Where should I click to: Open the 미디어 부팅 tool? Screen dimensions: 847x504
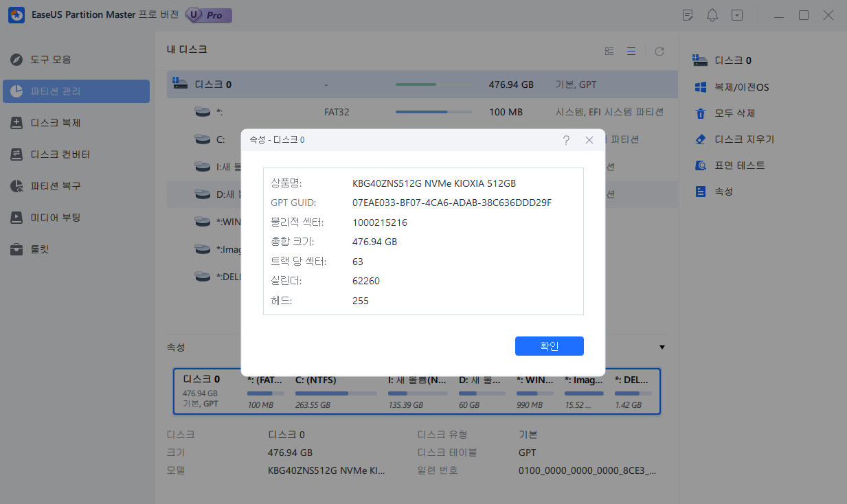coord(76,217)
